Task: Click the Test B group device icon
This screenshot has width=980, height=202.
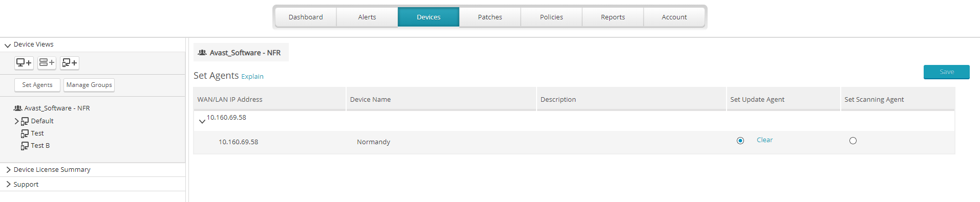Action: coord(25,146)
